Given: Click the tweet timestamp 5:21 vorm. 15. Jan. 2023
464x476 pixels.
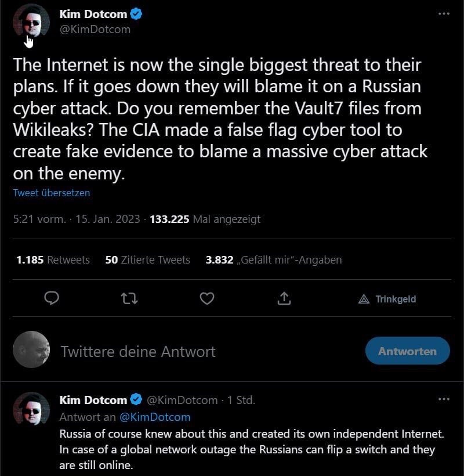Looking at the screenshot, I should click(x=76, y=219).
